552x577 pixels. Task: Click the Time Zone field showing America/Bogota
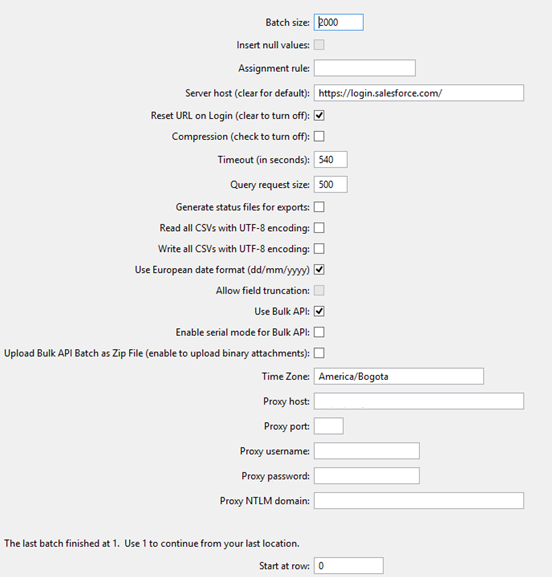point(399,376)
